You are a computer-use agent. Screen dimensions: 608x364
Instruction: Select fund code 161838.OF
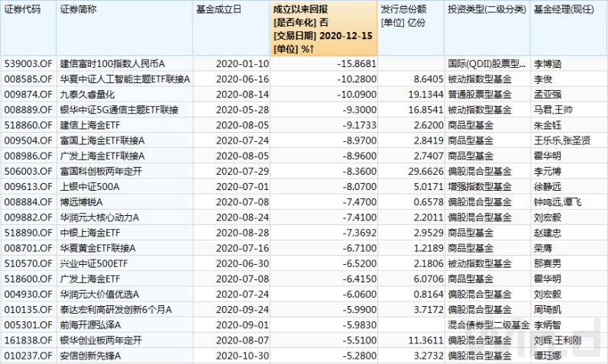pos(28,340)
